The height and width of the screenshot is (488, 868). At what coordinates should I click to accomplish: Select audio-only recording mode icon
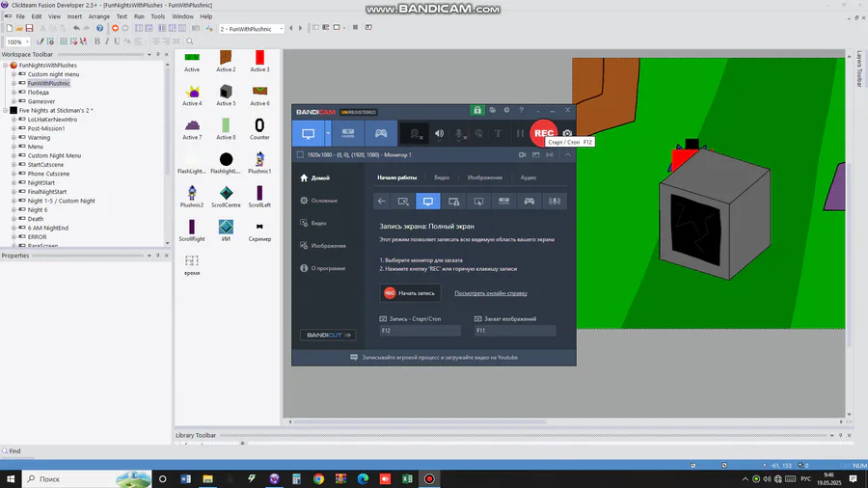coord(555,202)
